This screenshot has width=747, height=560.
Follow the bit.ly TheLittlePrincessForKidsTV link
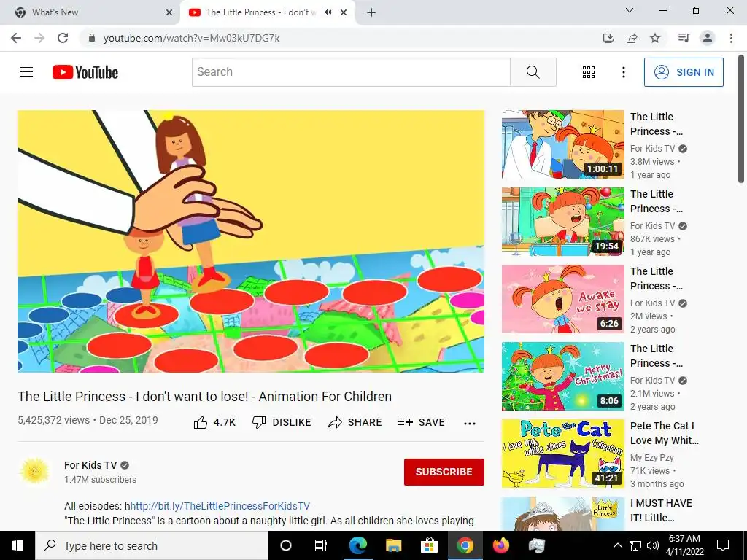coord(220,506)
